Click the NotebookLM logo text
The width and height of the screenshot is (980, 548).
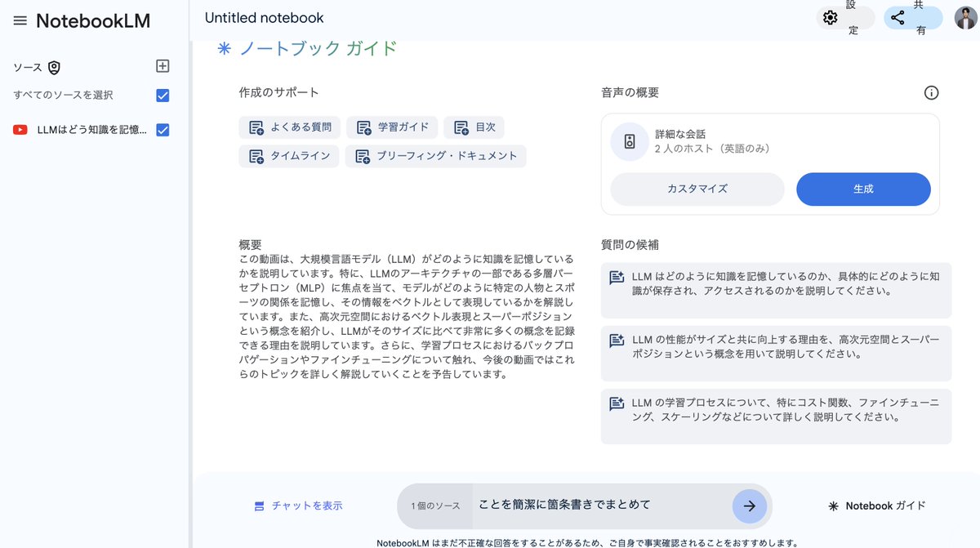point(93,21)
